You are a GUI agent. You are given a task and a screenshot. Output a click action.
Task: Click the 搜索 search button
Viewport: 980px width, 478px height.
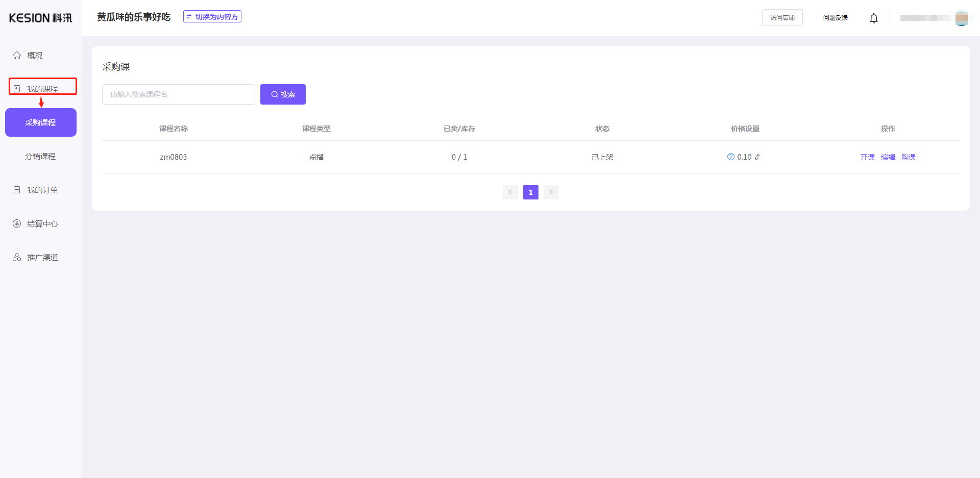[x=283, y=94]
